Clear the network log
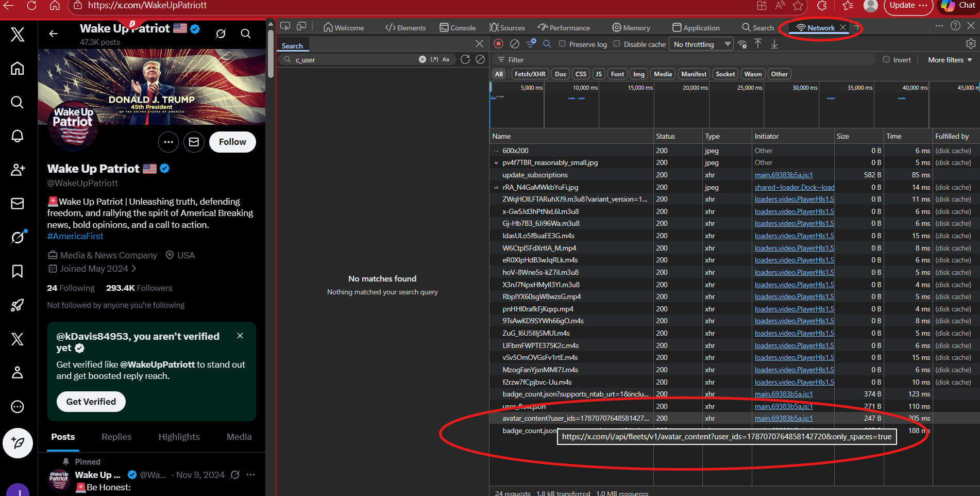Screen dimensions: 980x496 (514, 44)
